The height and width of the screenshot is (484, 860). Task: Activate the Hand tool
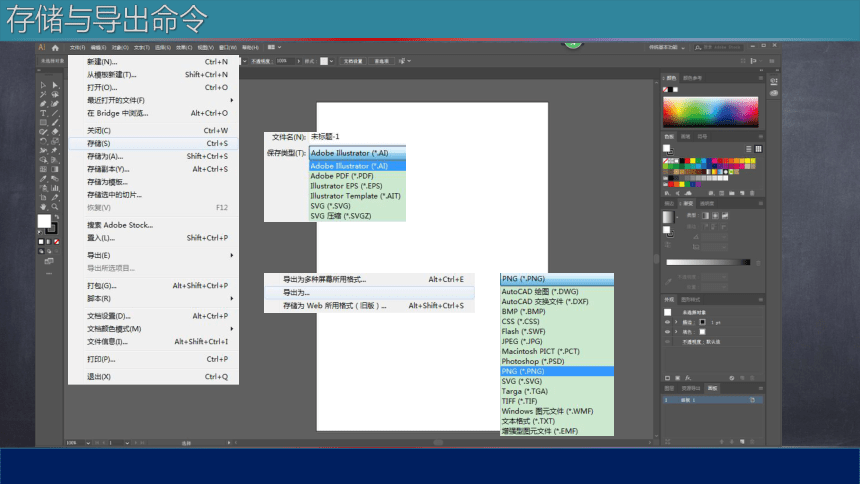click(43, 207)
